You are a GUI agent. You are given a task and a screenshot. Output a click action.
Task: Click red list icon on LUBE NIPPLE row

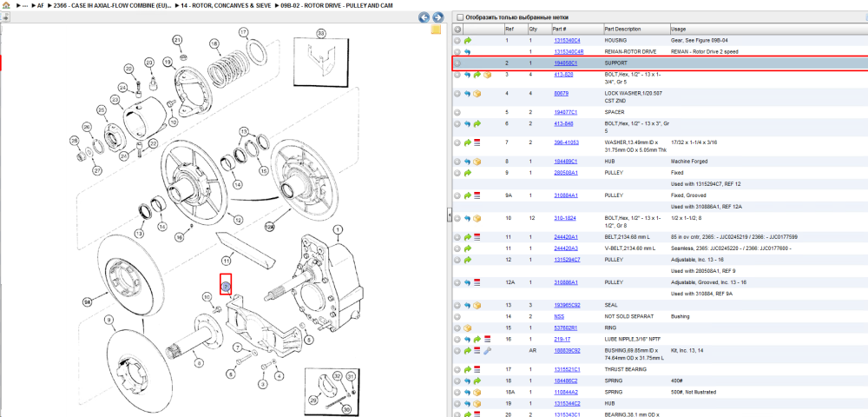point(487,339)
